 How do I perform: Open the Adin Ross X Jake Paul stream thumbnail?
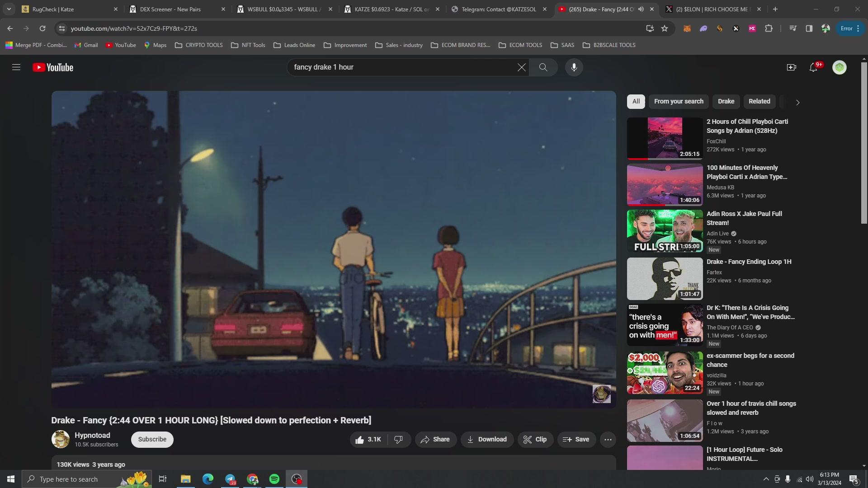coord(665,231)
